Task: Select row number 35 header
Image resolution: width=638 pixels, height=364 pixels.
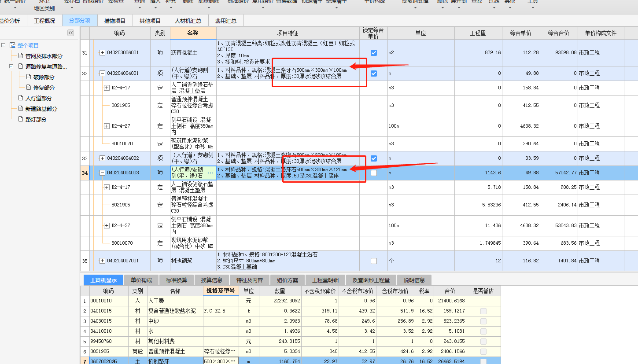Action: [85, 261]
